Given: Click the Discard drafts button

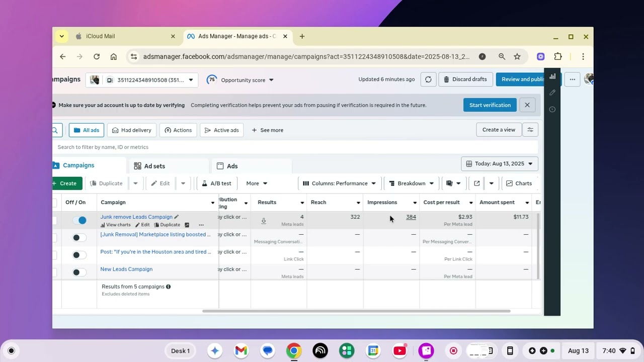Looking at the screenshot, I should pyautogui.click(x=465, y=79).
